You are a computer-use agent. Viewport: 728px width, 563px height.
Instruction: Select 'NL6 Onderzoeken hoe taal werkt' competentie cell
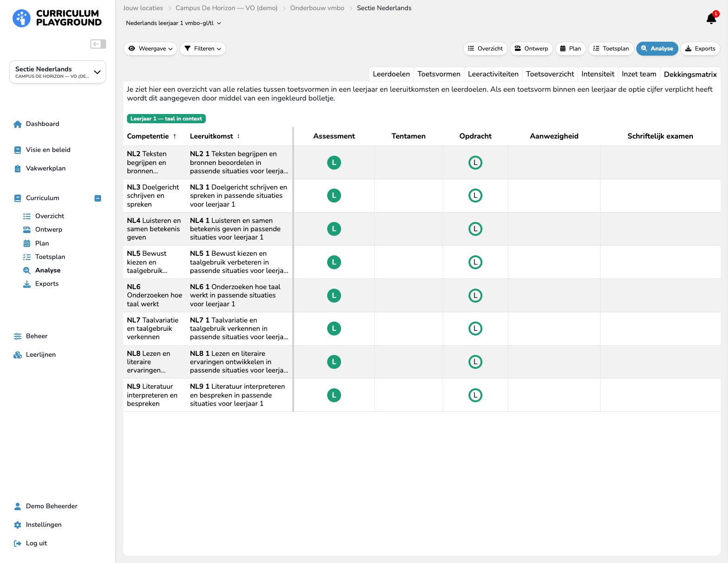(x=155, y=295)
